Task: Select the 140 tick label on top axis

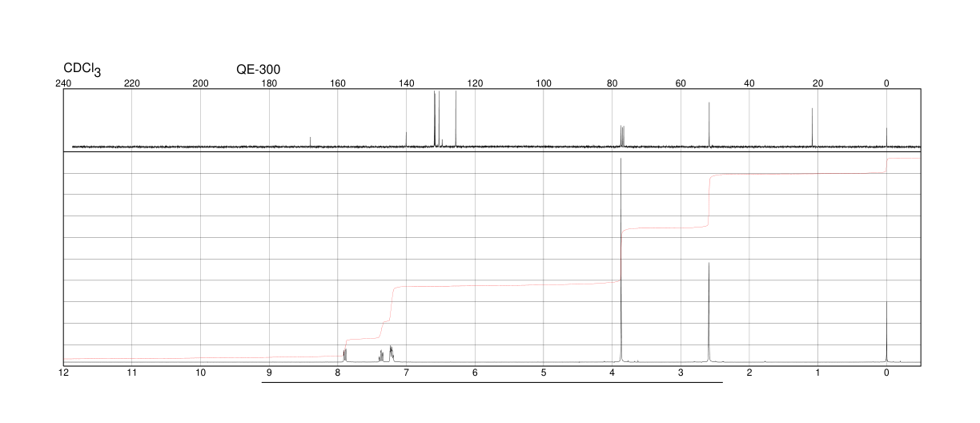Action: (x=407, y=83)
